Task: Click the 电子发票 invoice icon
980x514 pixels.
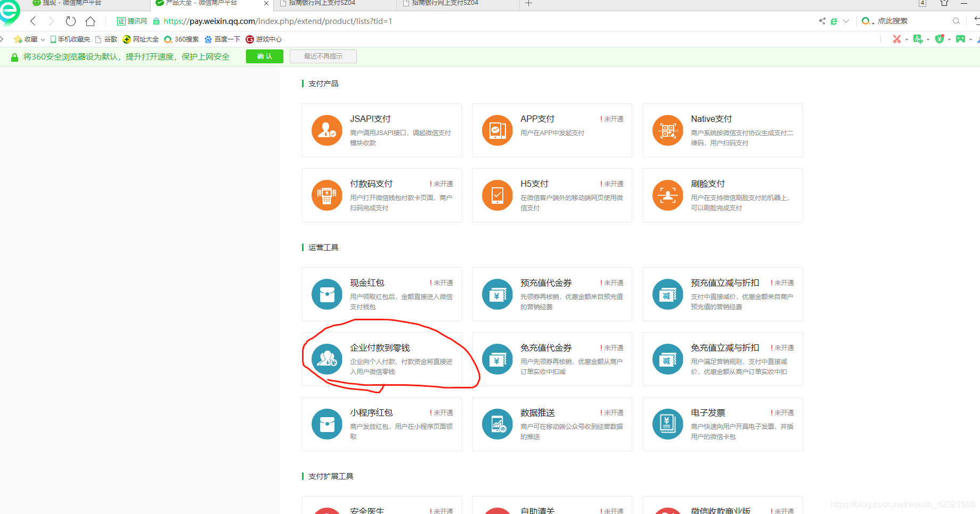Action: pos(667,424)
